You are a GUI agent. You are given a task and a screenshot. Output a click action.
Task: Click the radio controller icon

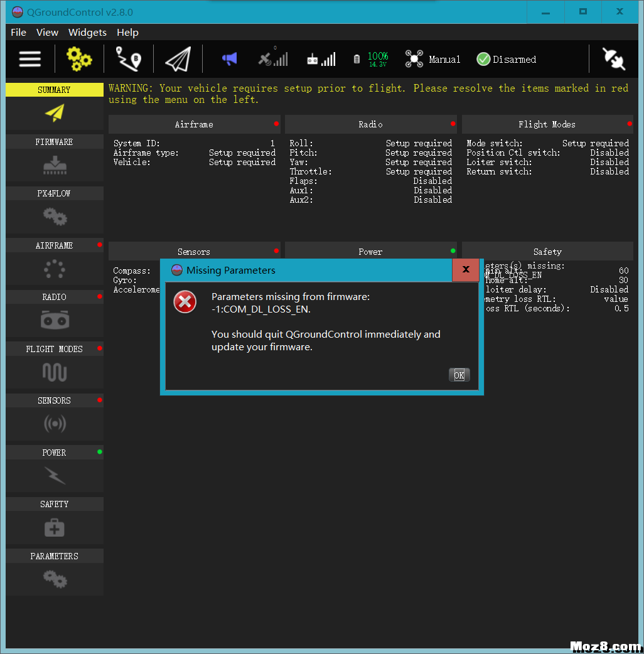(x=55, y=320)
